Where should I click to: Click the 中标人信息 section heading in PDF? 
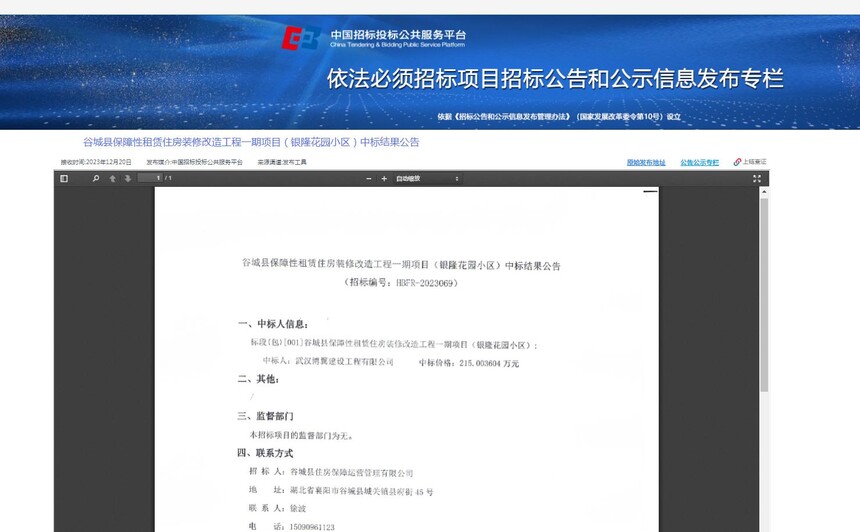[x=272, y=324]
